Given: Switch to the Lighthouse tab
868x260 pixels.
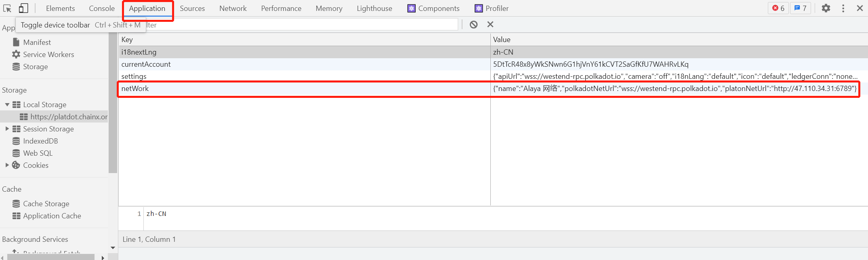Looking at the screenshot, I should point(374,8).
